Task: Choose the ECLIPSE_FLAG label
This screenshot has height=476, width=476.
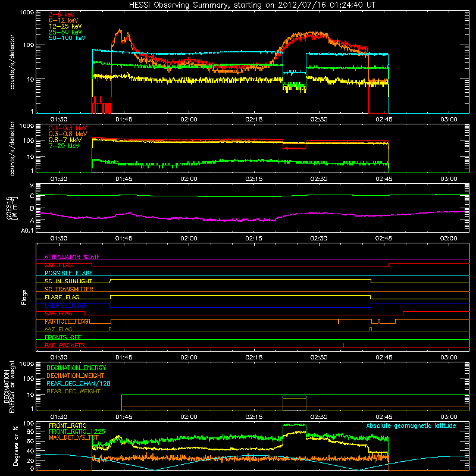Action: coord(65,305)
